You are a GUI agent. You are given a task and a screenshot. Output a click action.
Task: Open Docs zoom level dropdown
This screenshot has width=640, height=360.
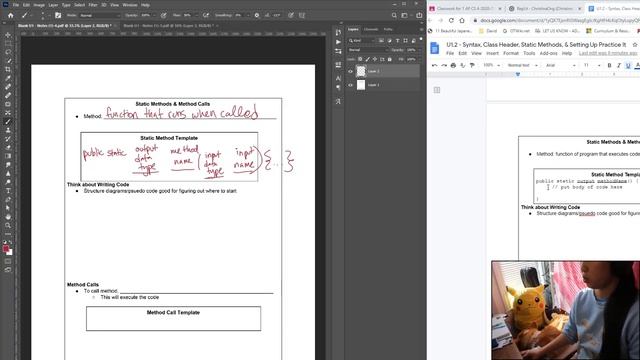tap(491, 65)
